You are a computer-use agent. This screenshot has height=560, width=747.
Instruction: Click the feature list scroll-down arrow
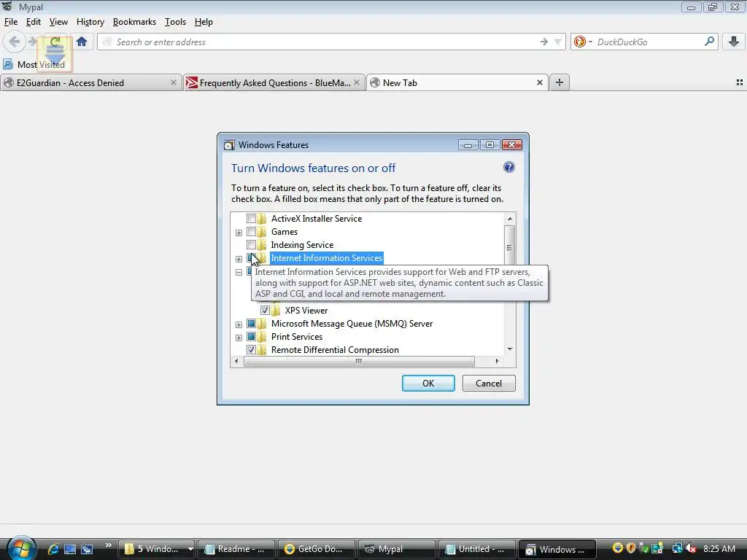[510, 349]
